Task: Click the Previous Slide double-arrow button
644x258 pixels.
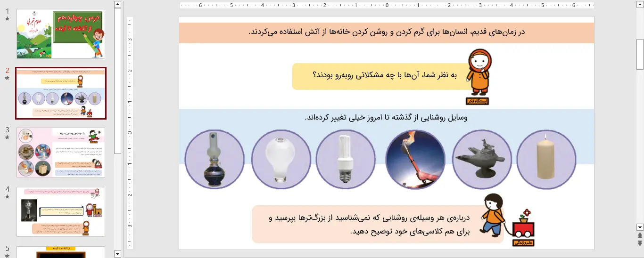Action: 640,235
